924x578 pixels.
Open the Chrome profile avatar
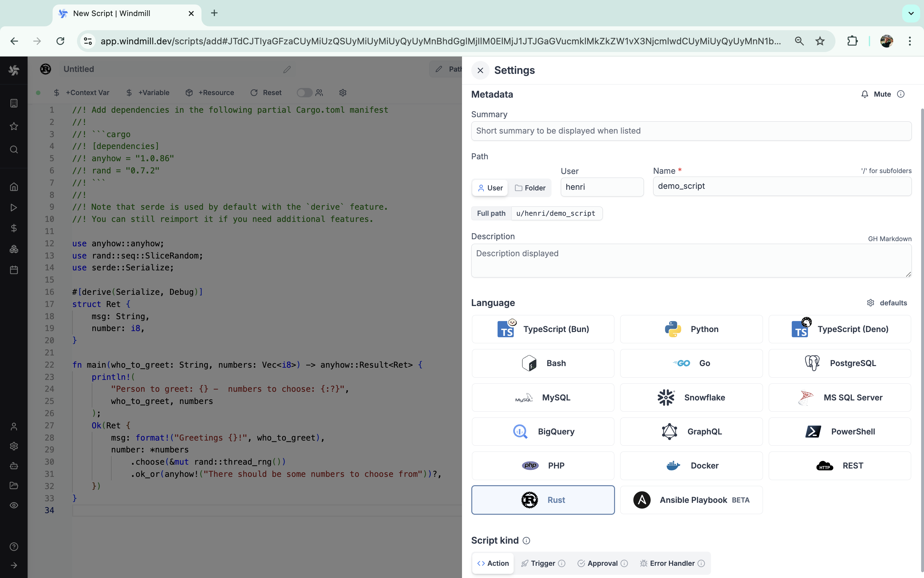click(886, 41)
